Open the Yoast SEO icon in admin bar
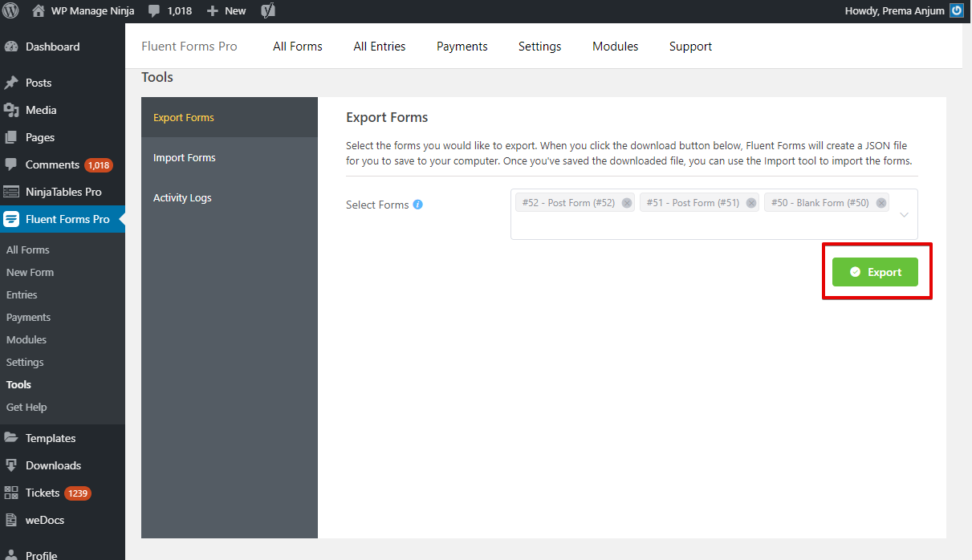 pos(269,11)
